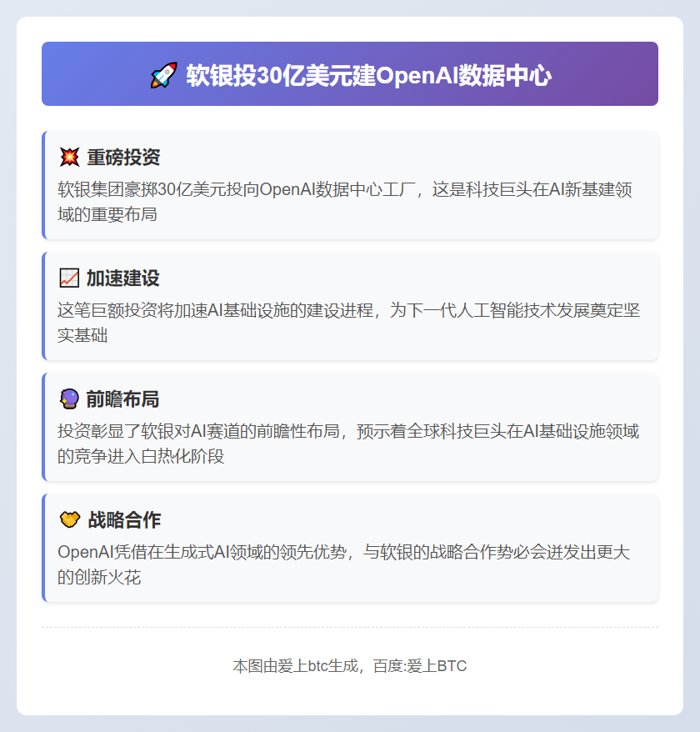Select the collision emoji beside 重磅投资
700x732 pixels.
coord(70,155)
